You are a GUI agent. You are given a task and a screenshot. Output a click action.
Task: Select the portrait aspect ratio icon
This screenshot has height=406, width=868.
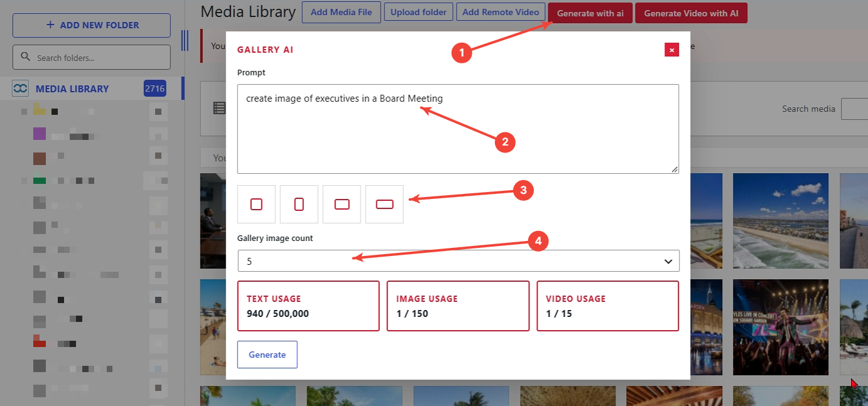click(x=299, y=204)
